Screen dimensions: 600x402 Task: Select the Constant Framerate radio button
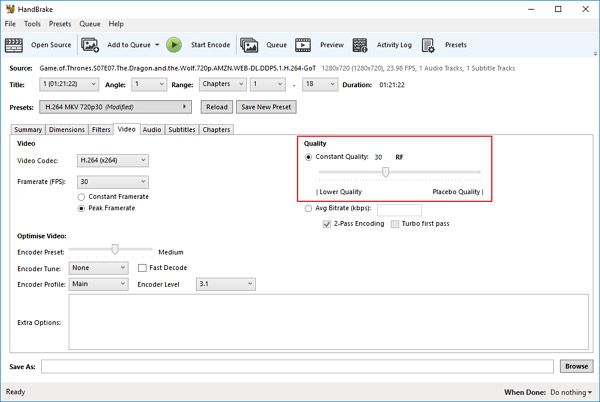click(83, 197)
